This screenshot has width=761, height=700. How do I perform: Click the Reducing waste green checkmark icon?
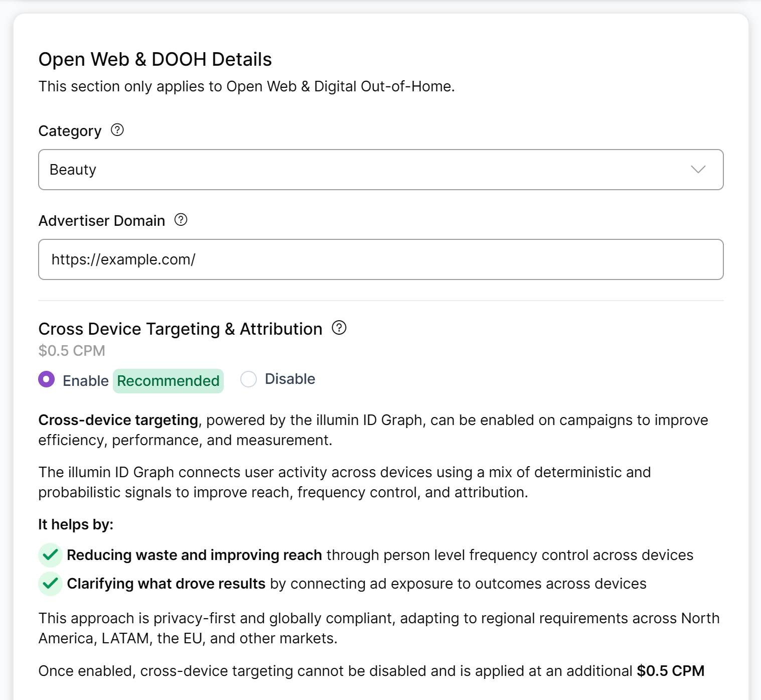click(50, 555)
